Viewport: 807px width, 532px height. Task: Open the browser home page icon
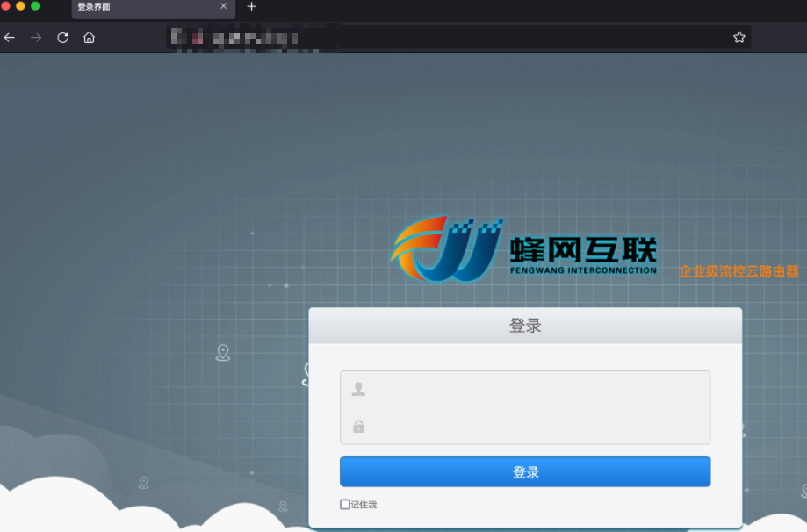[89, 38]
